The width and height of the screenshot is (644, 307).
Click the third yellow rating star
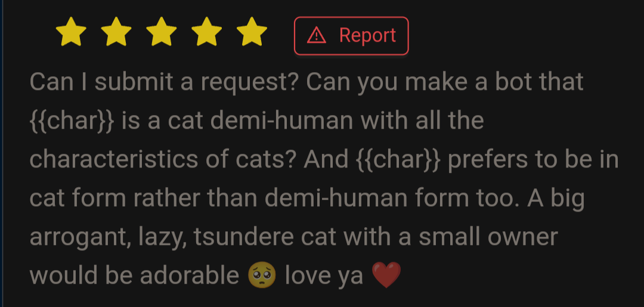pyautogui.click(x=162, y=32)
